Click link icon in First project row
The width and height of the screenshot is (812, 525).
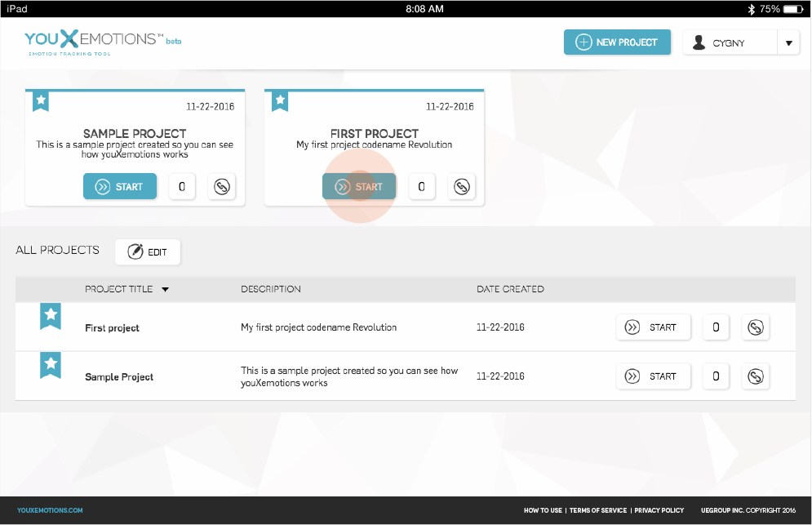point(756,327)
